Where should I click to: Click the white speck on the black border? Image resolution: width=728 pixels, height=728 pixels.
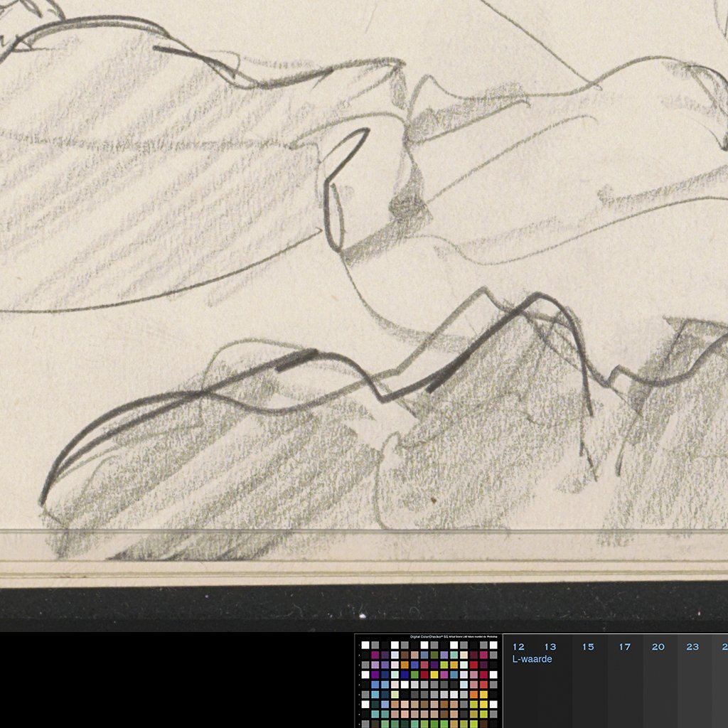361,615
